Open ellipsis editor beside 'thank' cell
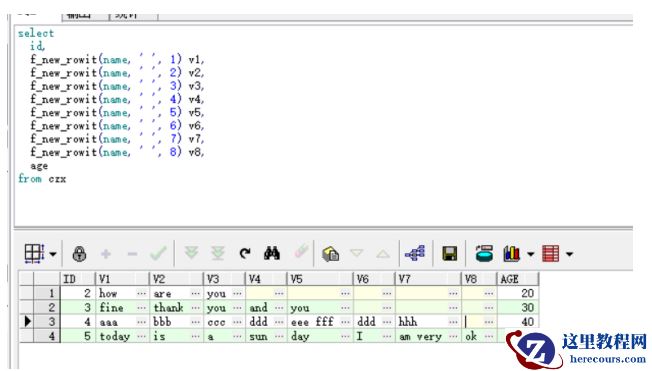The image size is (652, 371). [195, 307]
